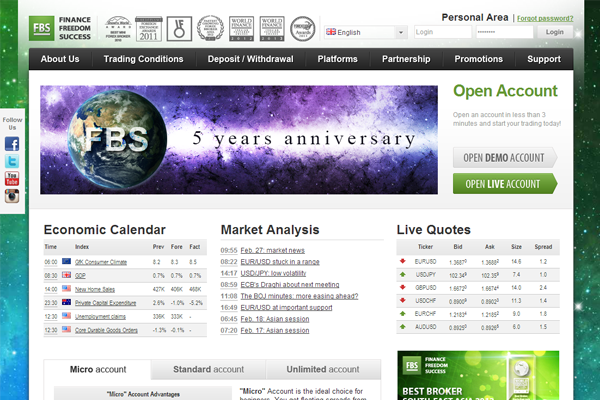The width and height of the screenshot is (600, 400).
Task: Click UK flag beside GDP row
Action: pyautogui.click(x=67, y=275)
